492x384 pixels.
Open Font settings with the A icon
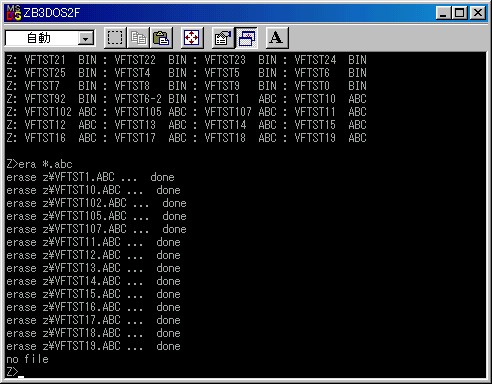tap(277, 38)
